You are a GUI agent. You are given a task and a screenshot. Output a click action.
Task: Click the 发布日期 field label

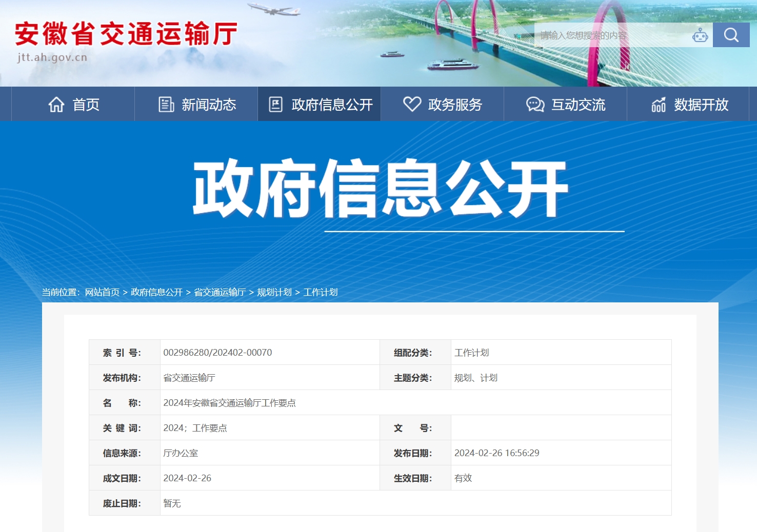[413, 453]
